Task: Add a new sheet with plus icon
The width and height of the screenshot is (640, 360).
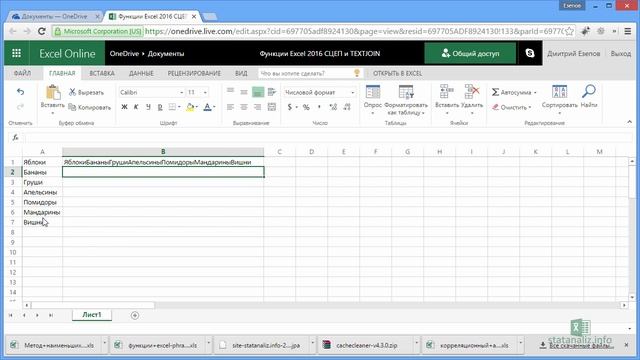Action: (x=135, y=315)
